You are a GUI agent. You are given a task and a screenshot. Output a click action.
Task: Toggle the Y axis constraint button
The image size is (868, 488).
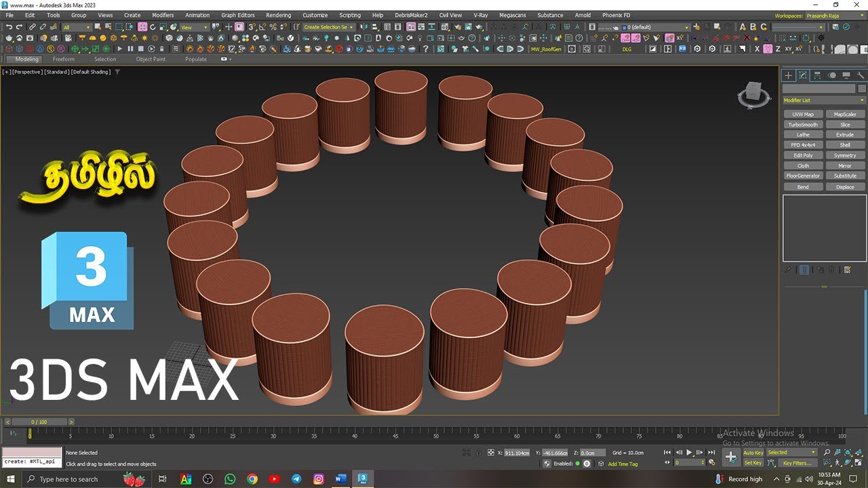(768, 49)
